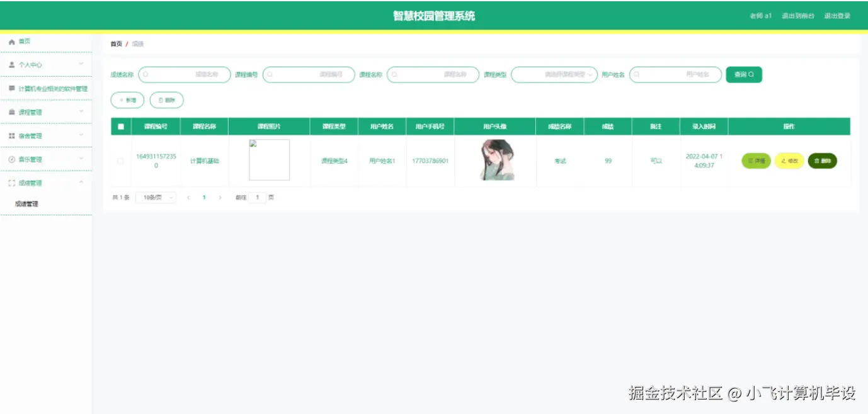Focus the 课程名称 search field
The height and width of the screenshot is (414, 868).
coord(433,75)
